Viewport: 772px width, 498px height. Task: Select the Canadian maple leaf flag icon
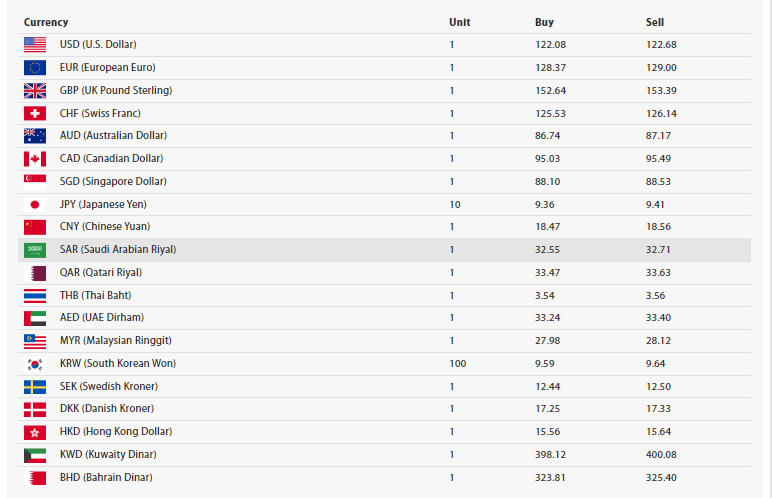click(x=35, y=159)
